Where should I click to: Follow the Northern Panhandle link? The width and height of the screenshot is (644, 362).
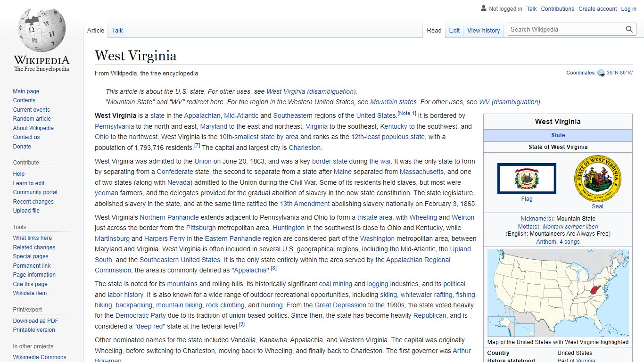coord(169,217)
